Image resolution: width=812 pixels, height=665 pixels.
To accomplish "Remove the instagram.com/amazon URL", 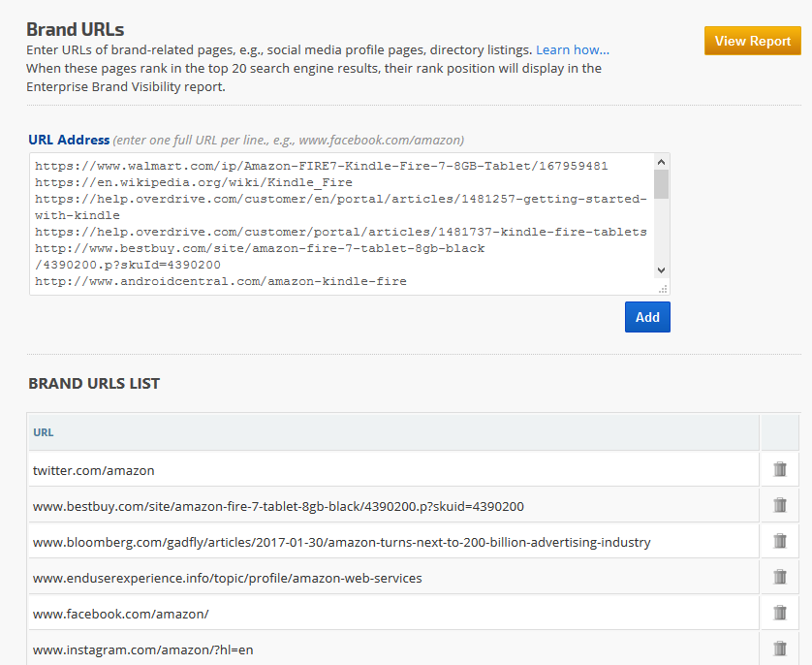I will click(x=779, y=649).
